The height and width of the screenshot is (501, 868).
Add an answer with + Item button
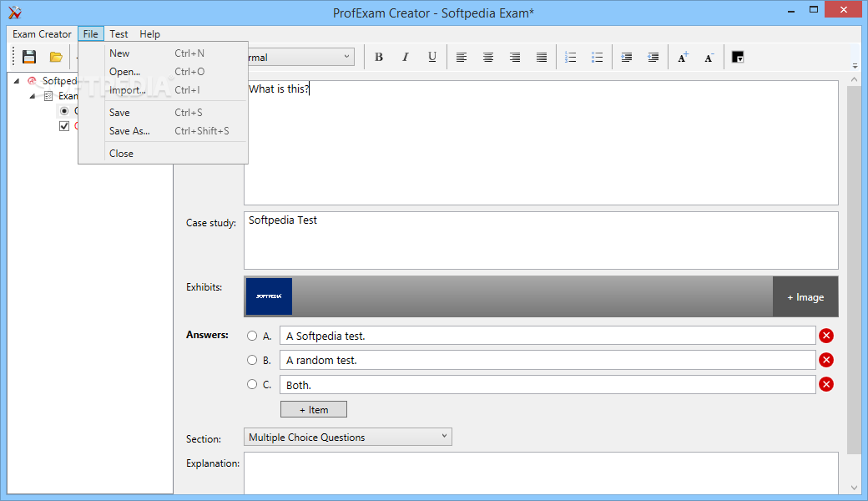314,410
